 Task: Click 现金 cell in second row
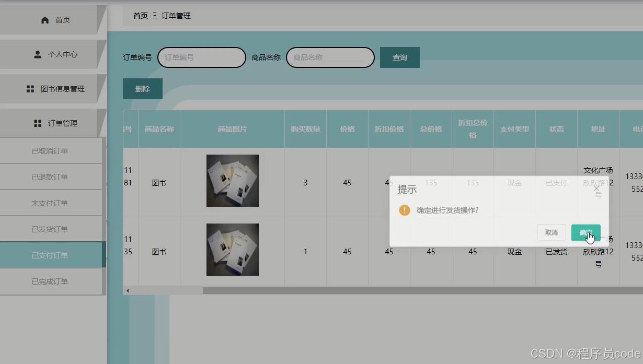tap(515, 252)
